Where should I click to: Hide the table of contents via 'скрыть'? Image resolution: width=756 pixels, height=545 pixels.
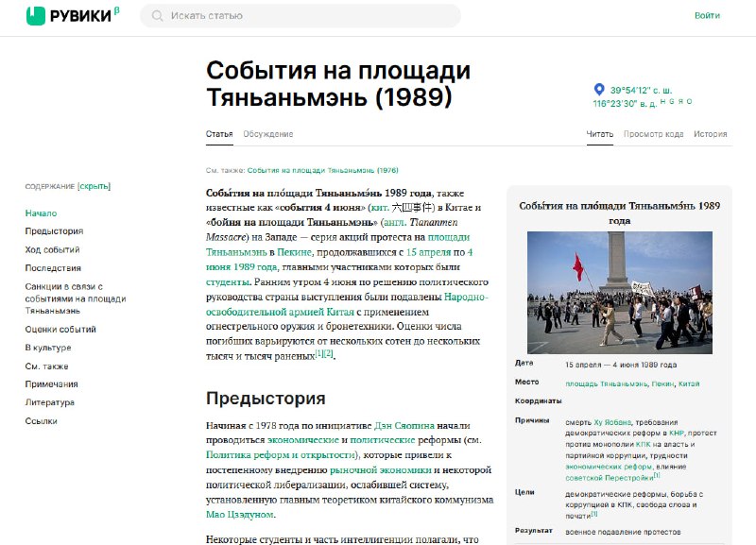[94, 187]
